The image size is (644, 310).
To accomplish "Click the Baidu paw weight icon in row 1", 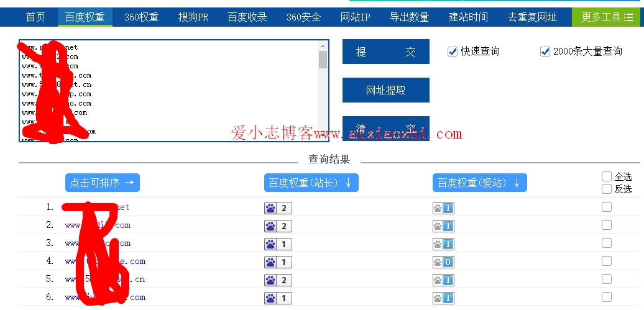I will 278,208.
